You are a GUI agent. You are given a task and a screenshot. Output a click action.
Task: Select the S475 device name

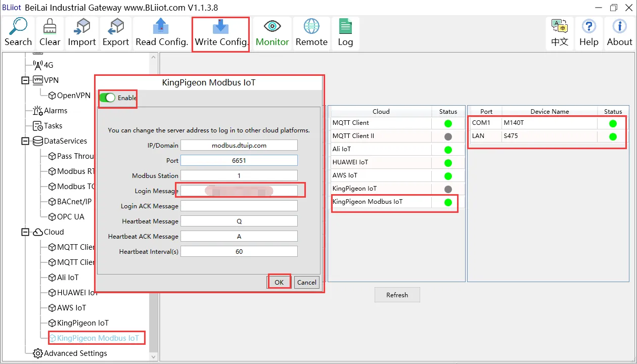550,136
